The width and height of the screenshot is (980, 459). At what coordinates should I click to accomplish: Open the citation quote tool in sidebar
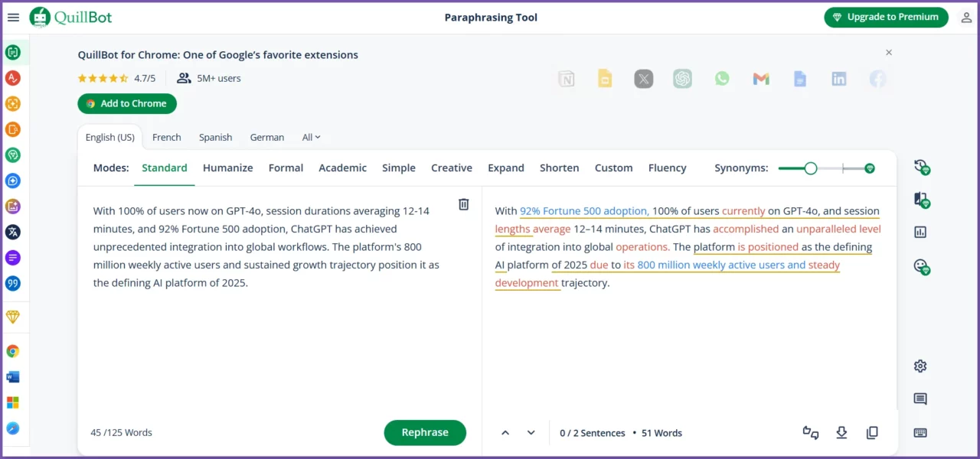[12, 283]
